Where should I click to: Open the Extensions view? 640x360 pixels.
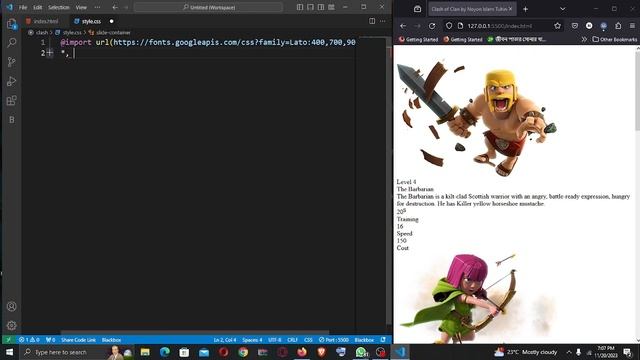[x=11, y=100]
